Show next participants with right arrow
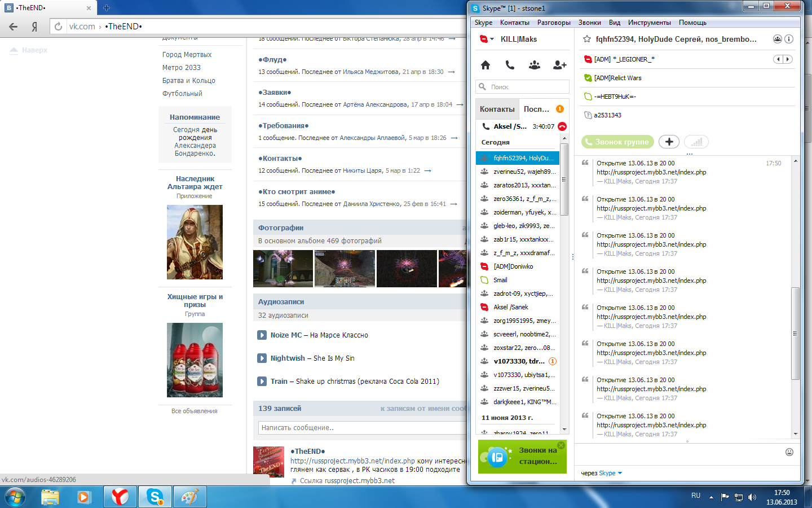The image size is (812, 508). pos(788,59)
